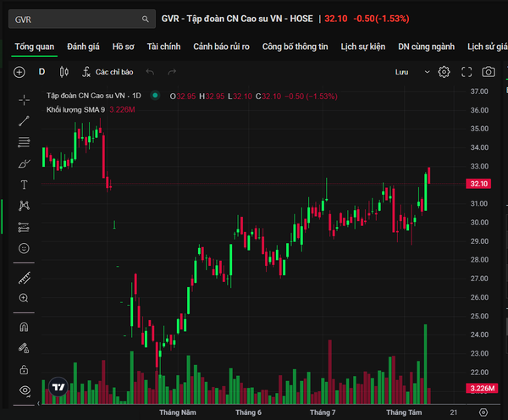Open the Cảnh báo rủi ro tab
This screenshot has height=420, width=508.
click(x=221, y=47)
